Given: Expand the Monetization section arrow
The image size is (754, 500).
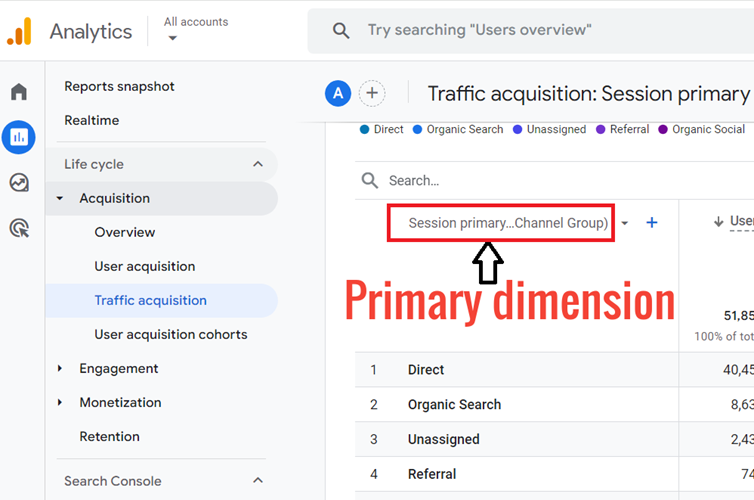Looking at the screenshot, I should click(60, 402).
